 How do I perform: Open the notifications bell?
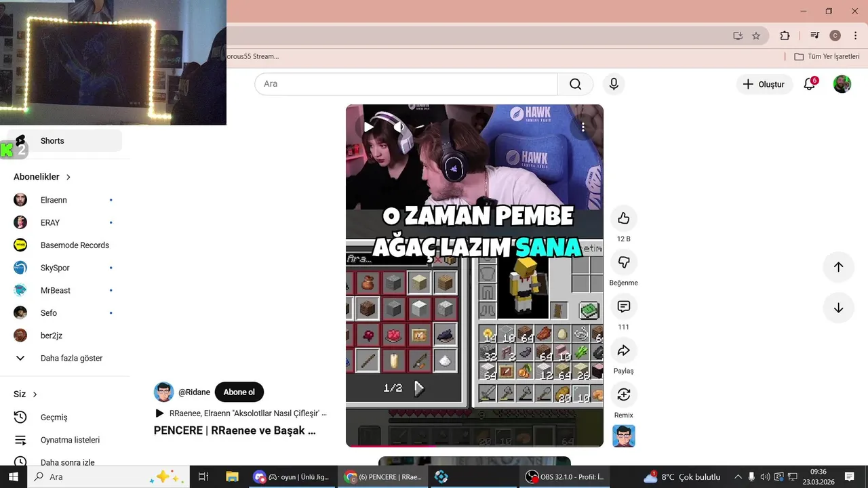[810, 84]
